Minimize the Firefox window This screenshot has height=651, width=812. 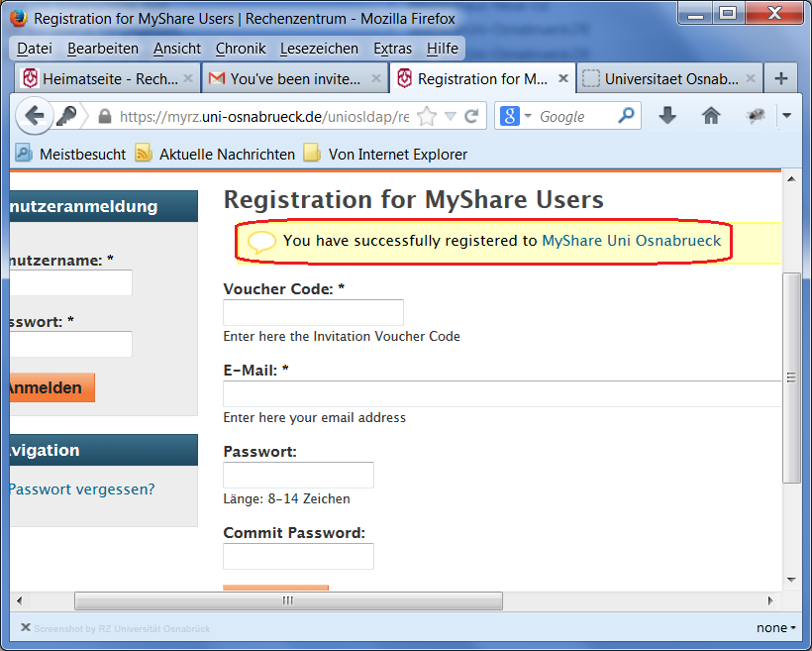(x=695, y=14)
